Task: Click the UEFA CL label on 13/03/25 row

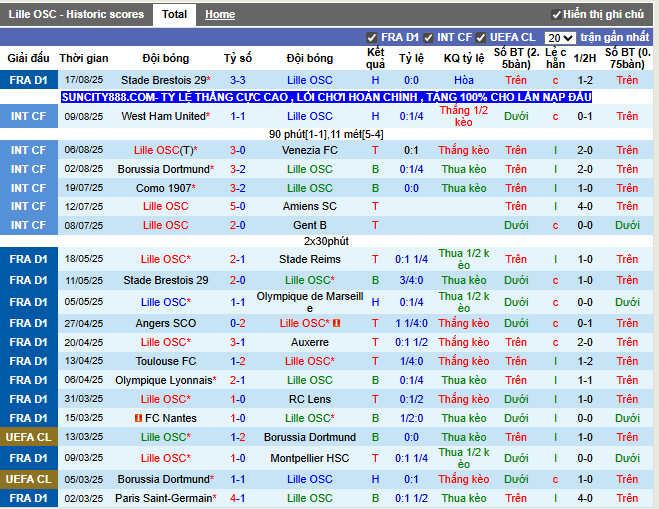Action: click(x=29, y=437)
